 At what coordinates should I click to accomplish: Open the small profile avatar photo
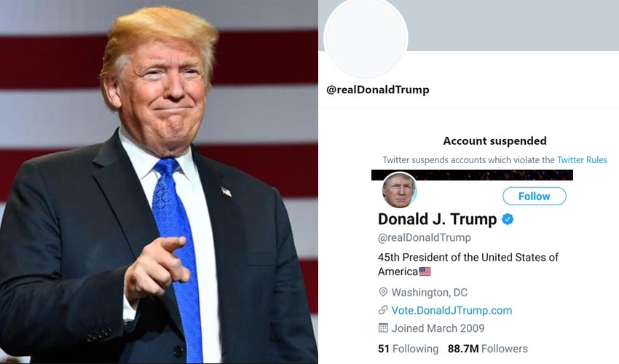pyautogui.click(x=399, y=190)
